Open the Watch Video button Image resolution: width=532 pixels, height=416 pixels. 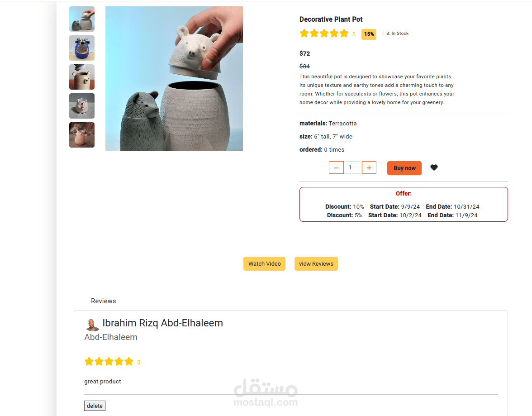coord(264,263)
